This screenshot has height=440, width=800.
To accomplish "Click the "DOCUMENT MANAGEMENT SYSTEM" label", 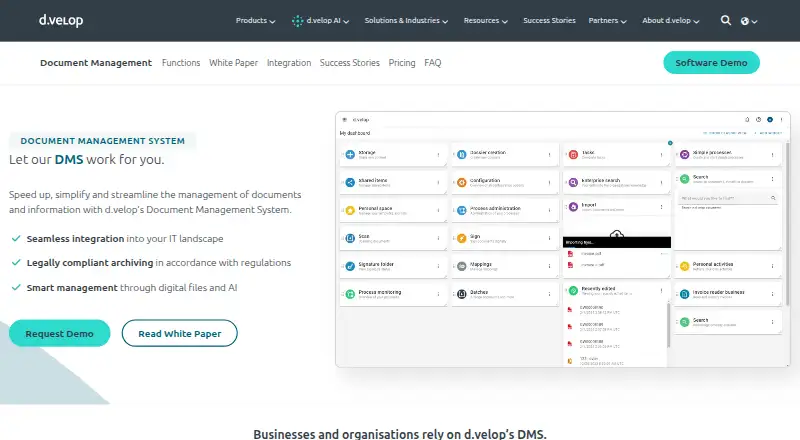I will pos(103,141).
